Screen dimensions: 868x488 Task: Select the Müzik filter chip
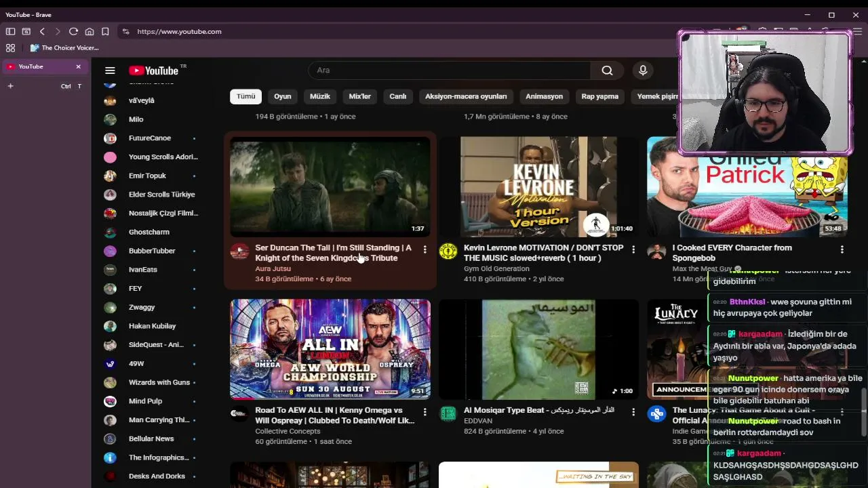[320, 96]
